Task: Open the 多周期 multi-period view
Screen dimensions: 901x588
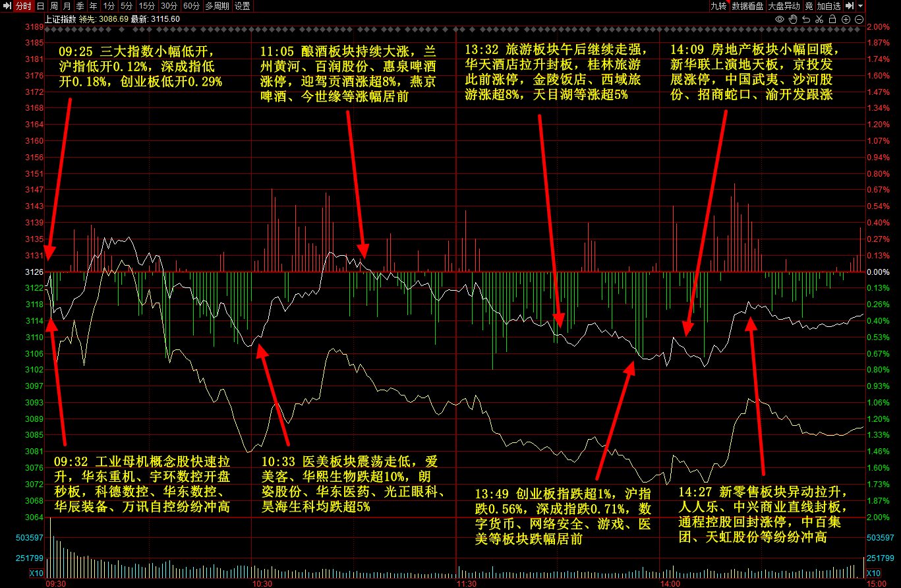Action: pyautogui.click(x=217, y=6)
